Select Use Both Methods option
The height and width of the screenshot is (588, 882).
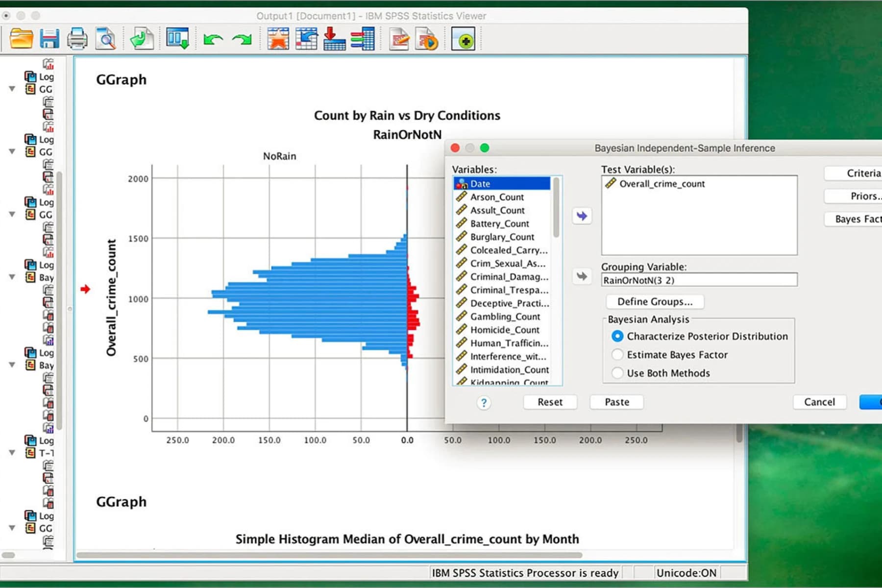(617, 373)
